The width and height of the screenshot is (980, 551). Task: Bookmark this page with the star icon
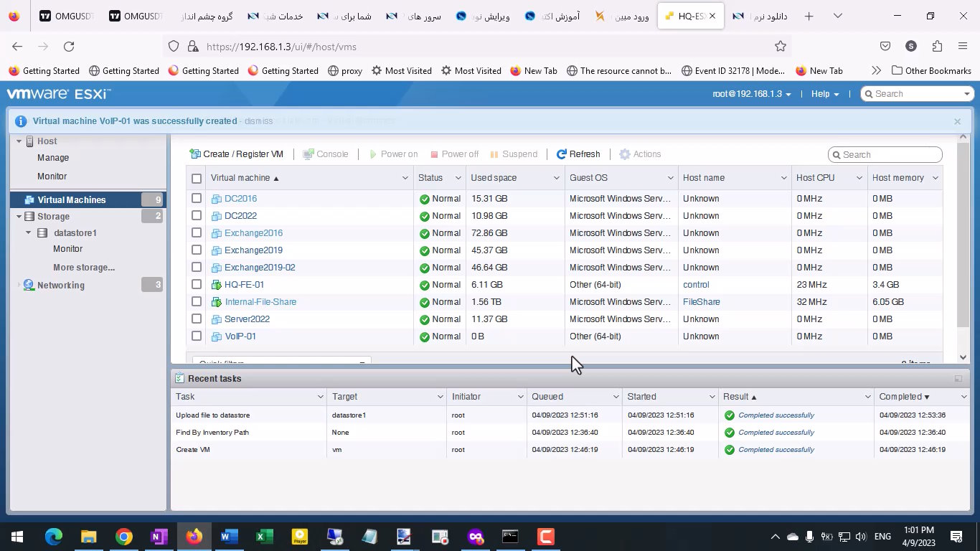(x=781, y=47)
